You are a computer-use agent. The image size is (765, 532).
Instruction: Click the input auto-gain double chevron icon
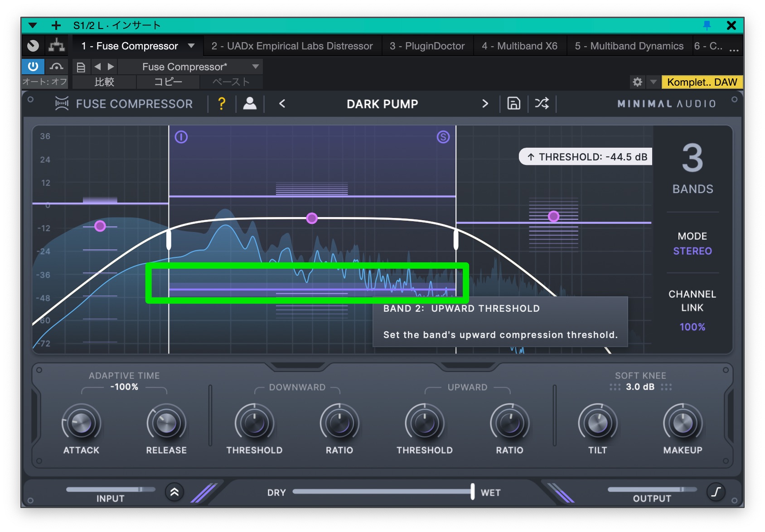coord(174,492)
